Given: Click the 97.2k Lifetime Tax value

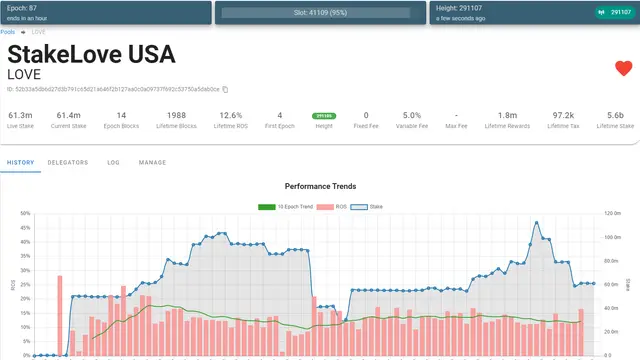Looking at the screenshot, I should coord(563,116).
